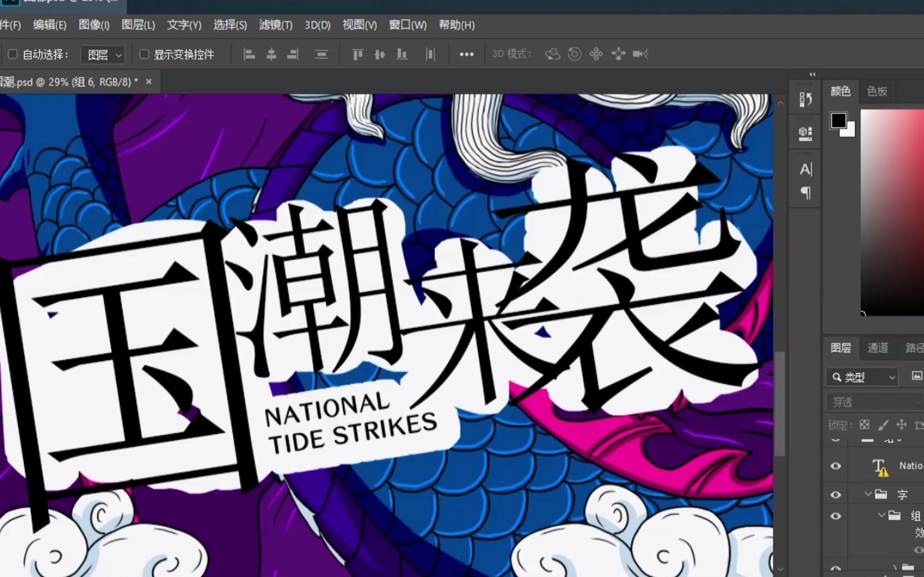
Task: Click the distribute vertically icon with three bars
Action: coord(322,54)
